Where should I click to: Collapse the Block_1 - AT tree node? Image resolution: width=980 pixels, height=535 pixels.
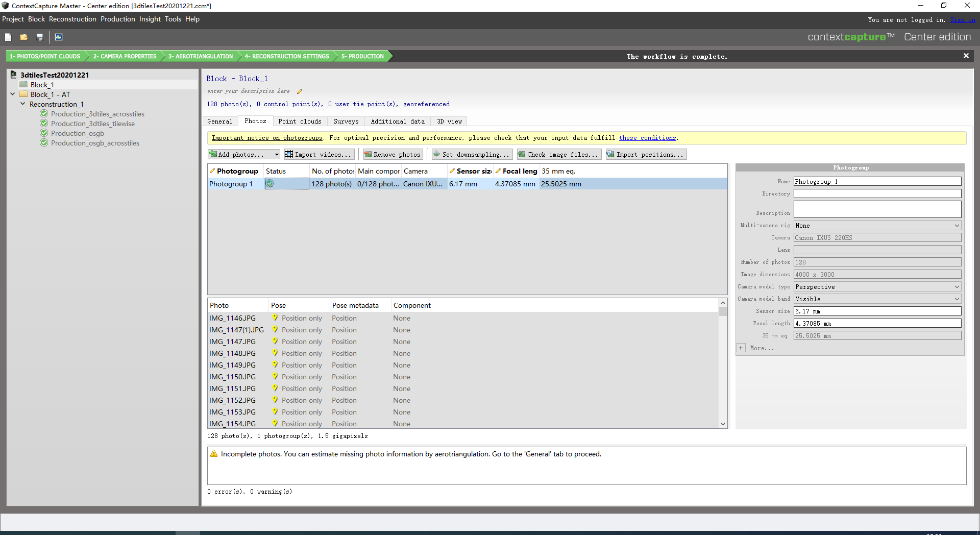pyautogui.click(x=13, y=94)
